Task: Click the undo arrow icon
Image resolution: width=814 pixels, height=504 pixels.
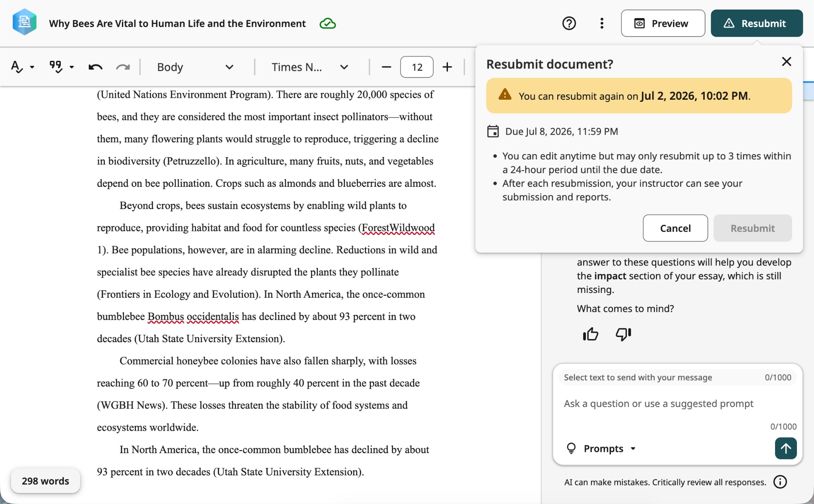Action: pyautogui.click(x=95, y=67)
